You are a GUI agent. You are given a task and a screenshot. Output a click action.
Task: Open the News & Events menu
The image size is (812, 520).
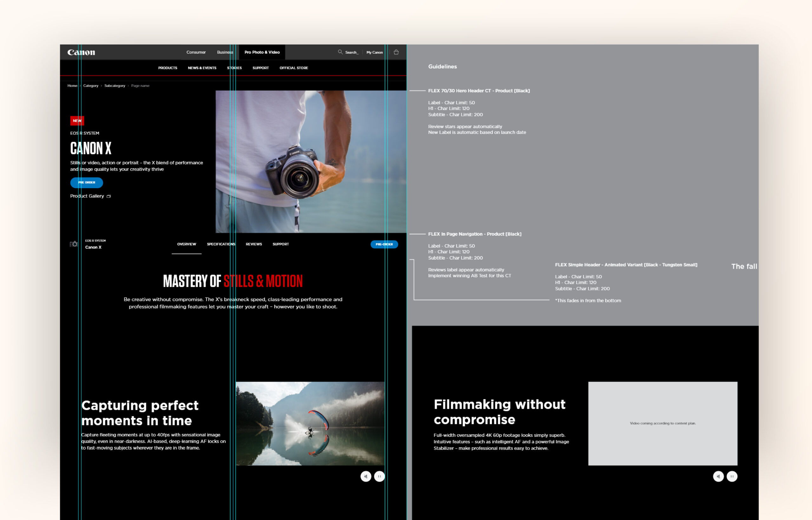tap(202, 68)
